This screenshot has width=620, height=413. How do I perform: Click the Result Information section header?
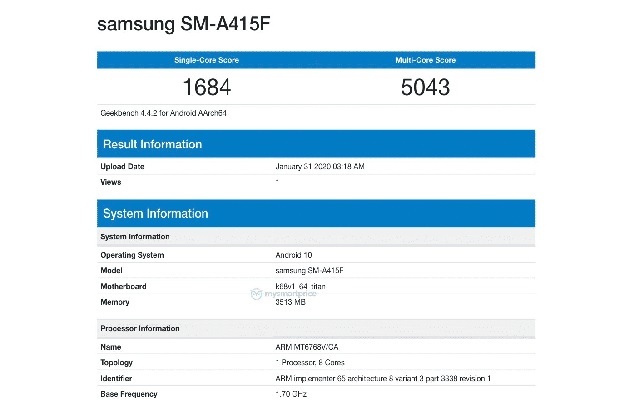tap(316, 144)
